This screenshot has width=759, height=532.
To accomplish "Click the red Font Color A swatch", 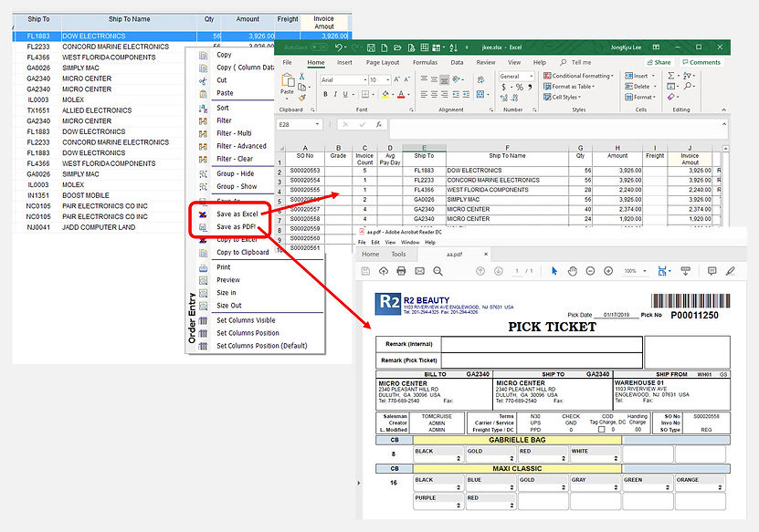I will tap(401, 94).
